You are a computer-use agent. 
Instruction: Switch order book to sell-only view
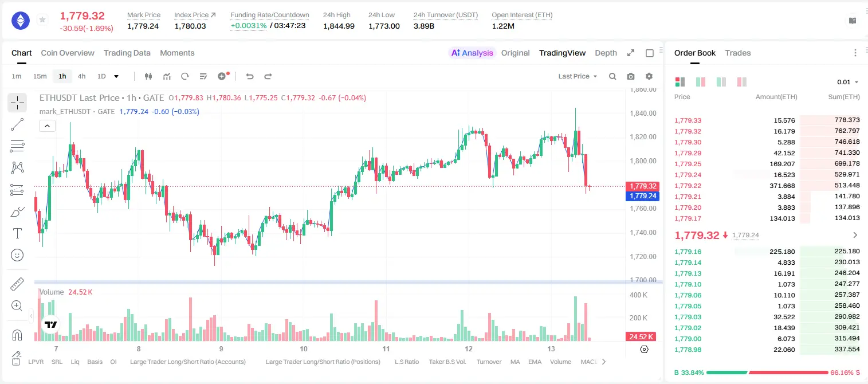741,82
